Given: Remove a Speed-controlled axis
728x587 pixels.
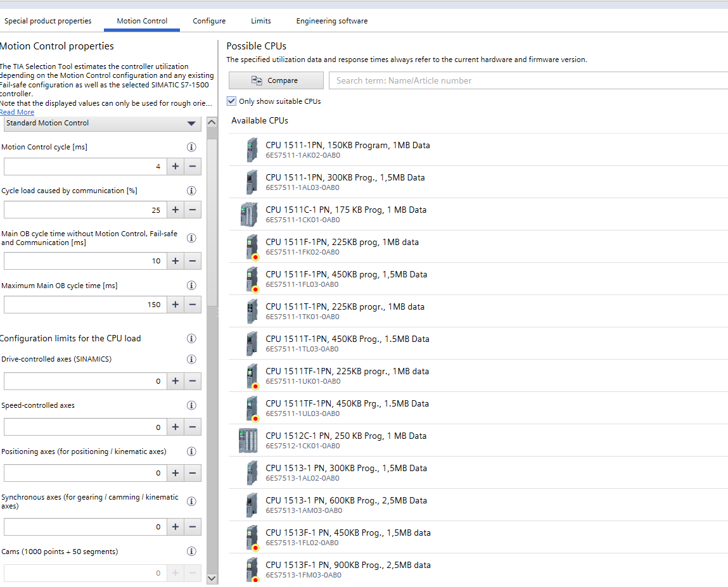Looking at the screenshot, I should tap(192, 427).
